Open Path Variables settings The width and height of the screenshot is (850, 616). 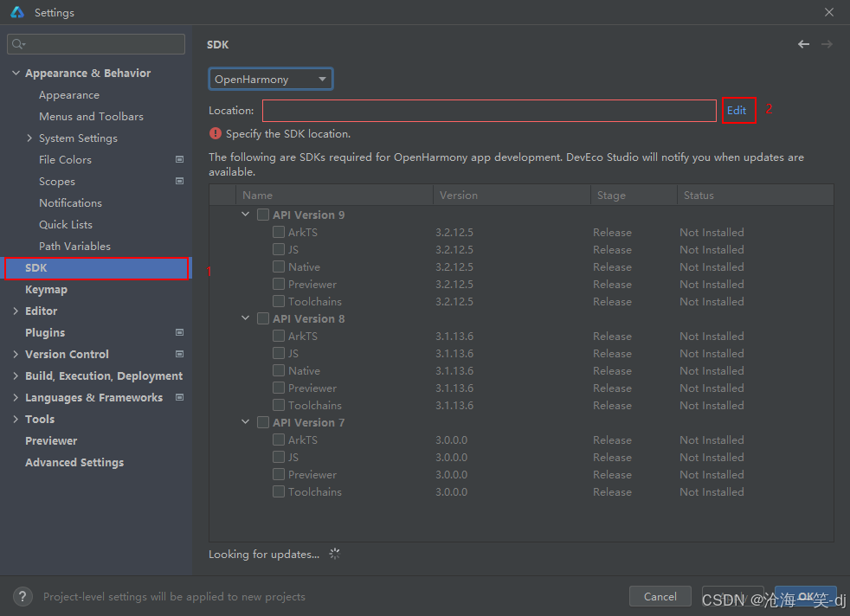pyautogui.click(x=74, y=246)
